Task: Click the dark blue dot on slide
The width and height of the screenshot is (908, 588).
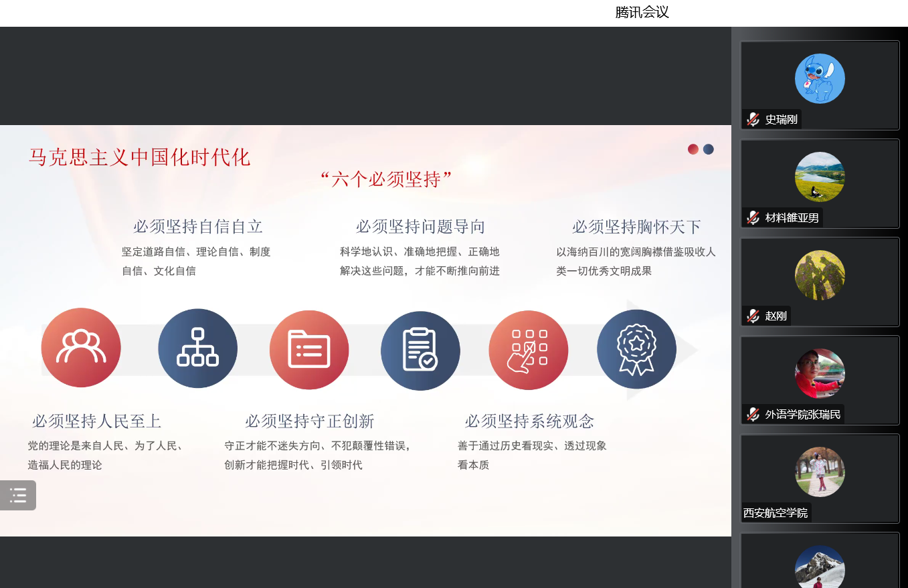Action: 708,149
